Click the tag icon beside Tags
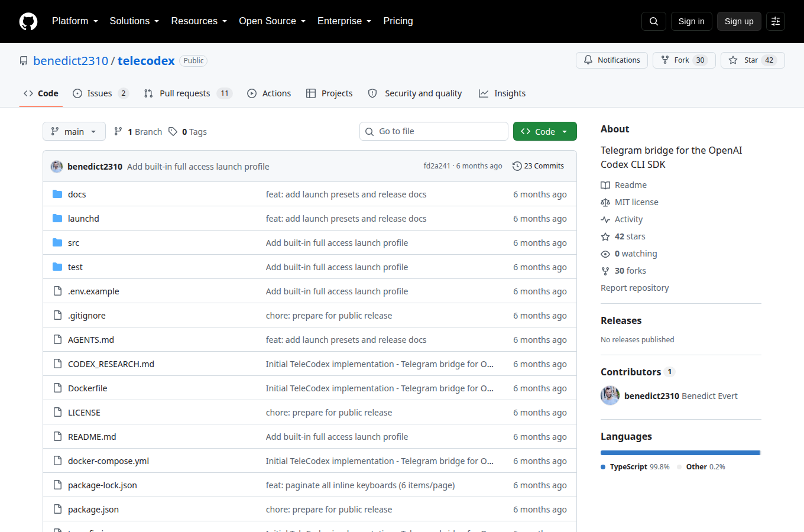Image resolution: width=804 pixels, height=532 pixels. pos(173,131)
